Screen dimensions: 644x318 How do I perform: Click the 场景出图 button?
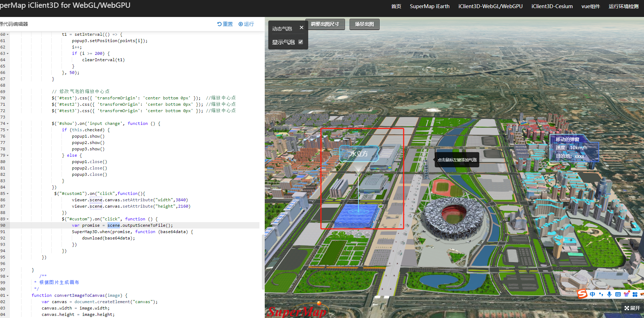click(x=364, y=24)
